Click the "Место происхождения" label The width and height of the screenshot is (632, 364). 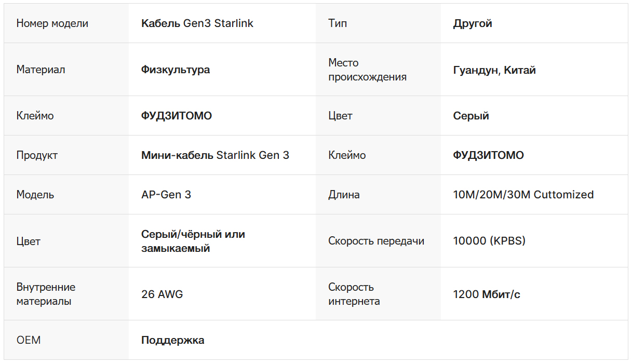coord(367,70)
